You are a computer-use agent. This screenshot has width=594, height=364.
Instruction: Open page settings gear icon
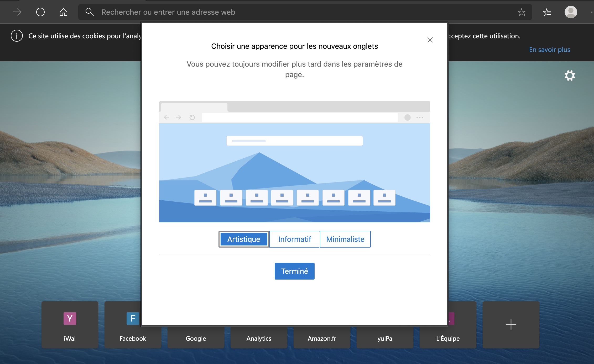pos(570,76)
